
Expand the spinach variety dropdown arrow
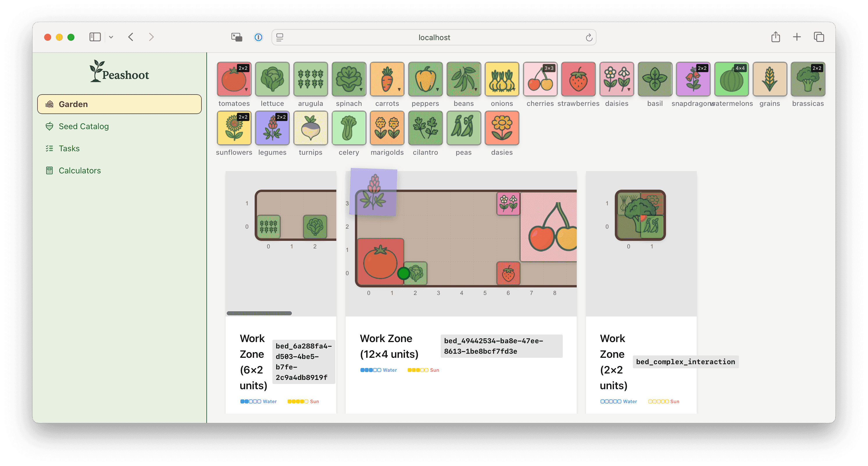point(361,90)
